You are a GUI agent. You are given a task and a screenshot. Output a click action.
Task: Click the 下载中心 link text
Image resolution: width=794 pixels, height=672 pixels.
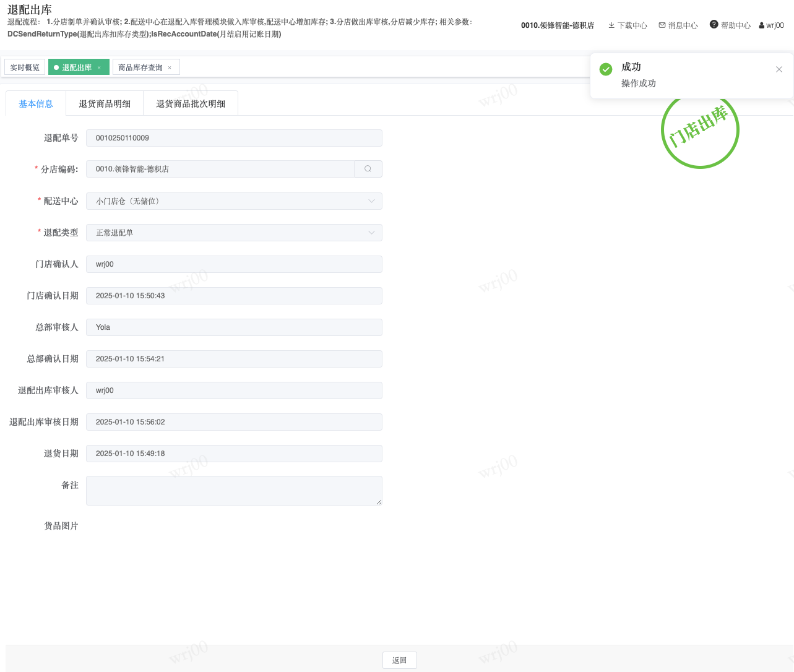632,25
